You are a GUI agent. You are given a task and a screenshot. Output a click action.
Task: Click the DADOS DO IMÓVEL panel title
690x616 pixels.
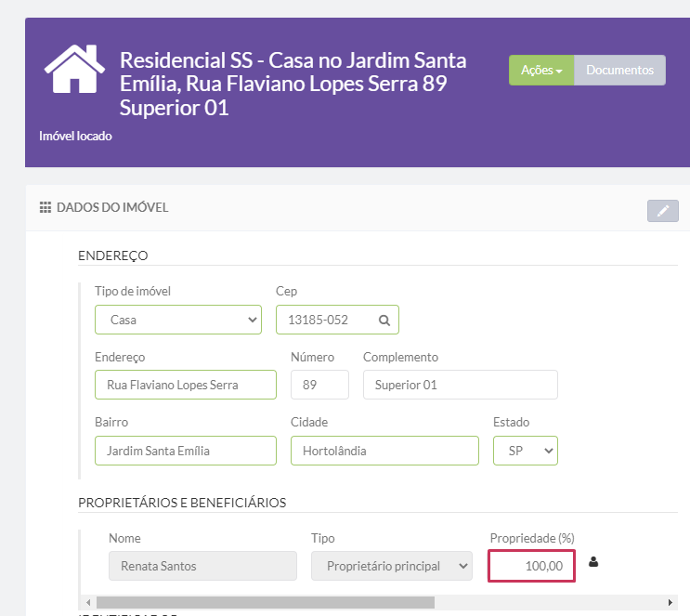112,207
